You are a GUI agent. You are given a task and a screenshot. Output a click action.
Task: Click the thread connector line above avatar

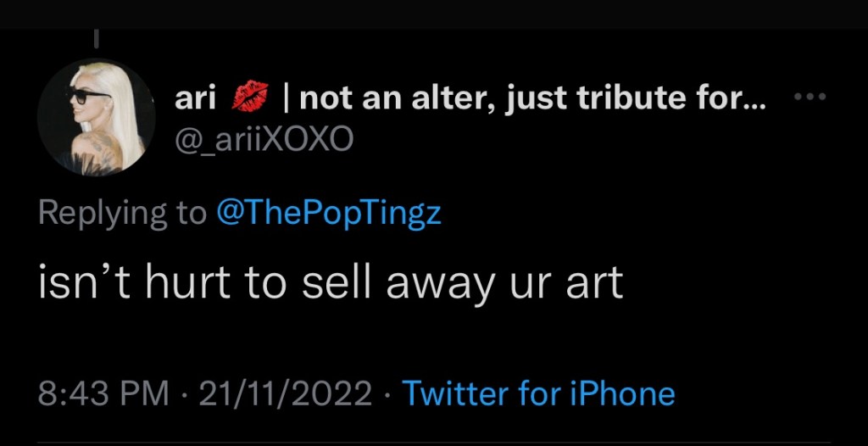click(x=97, y=38)
